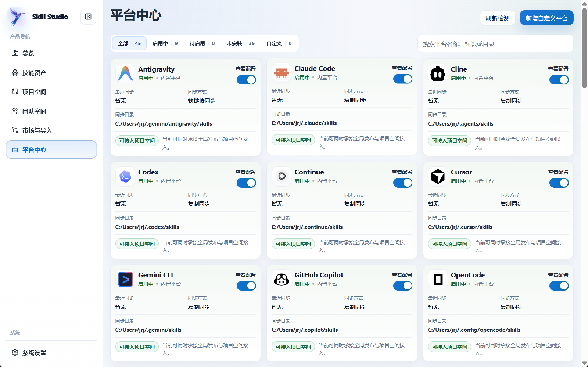This screenshot has height=367, width=588.
Task: Click the 系统设置 gear icon
Action: click(x=15, y=352)
